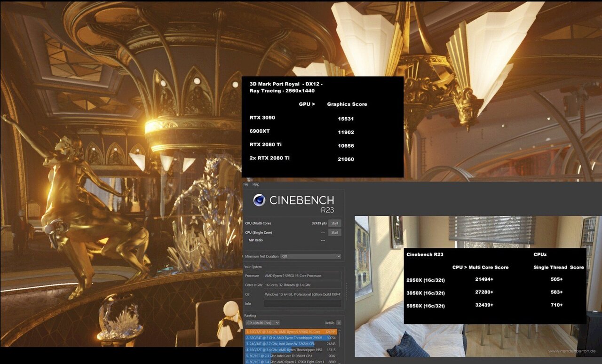Open the Help menu in Cinebench

(x=255, y=184)
